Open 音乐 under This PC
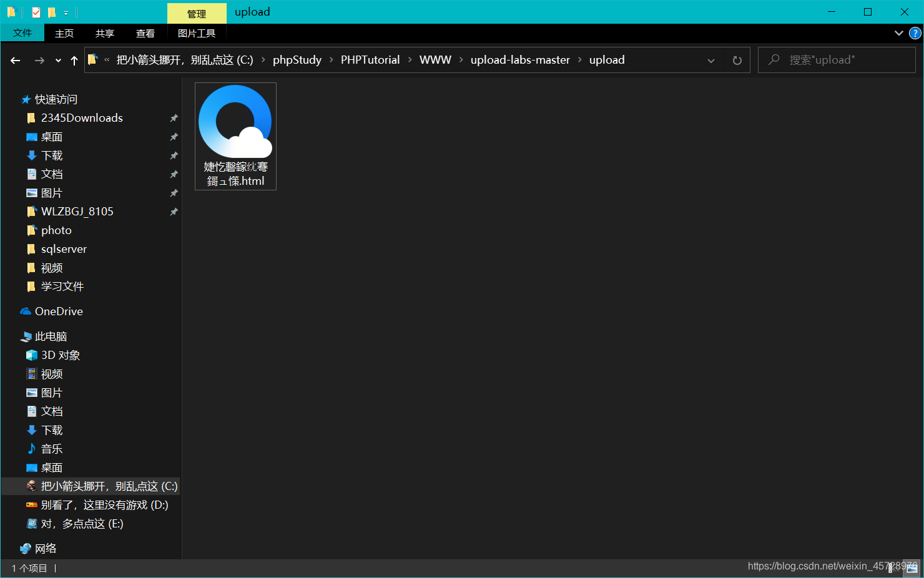This screenshot has height=578, width=924. 52,449
